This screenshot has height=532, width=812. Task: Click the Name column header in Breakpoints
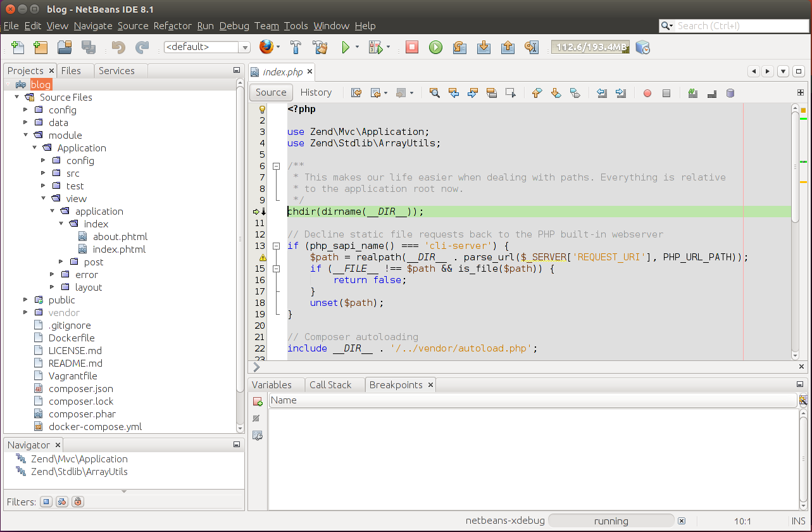coord(533,400)
